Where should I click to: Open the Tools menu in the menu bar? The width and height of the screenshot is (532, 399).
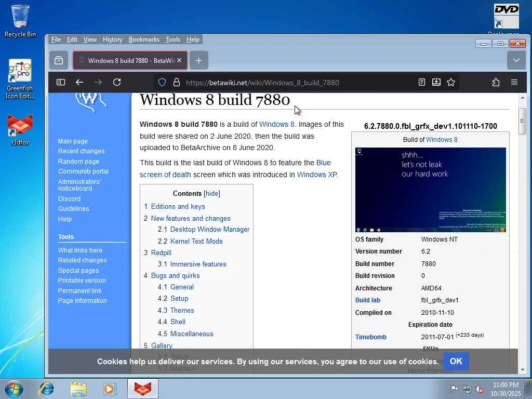[x=172, y=39]
